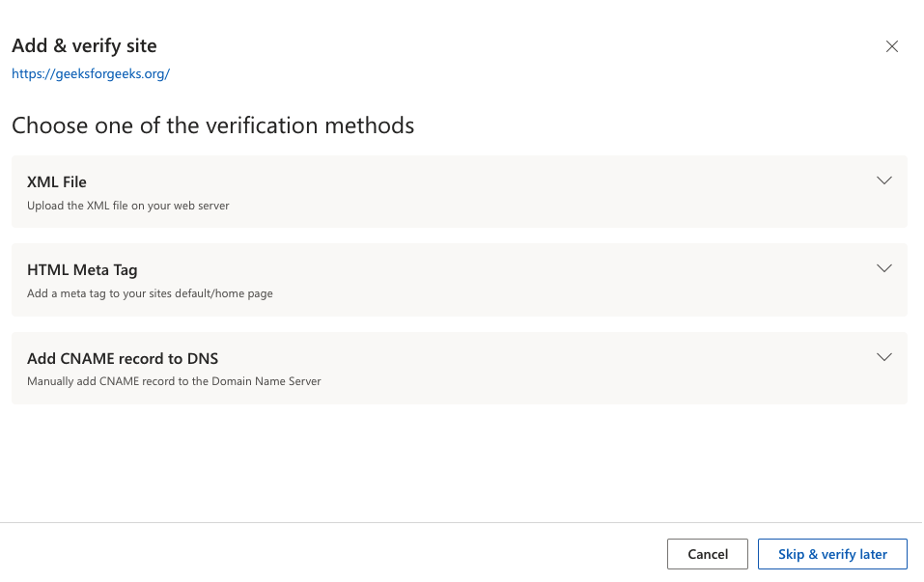Image resolution: width=924 pixels, height=582 pixels.
Task: Open the CNAME record verification card body
Action: [x=459, y=368]
